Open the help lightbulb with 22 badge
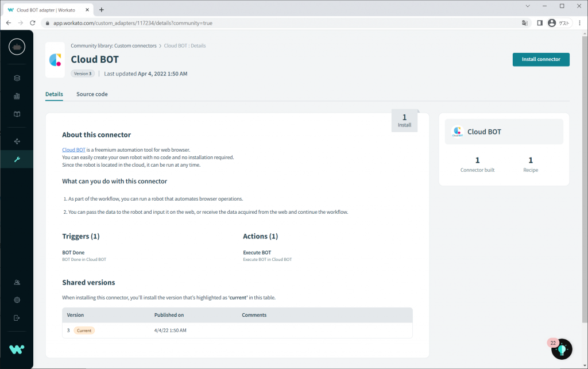 pyautogui.click(x=562, y=349)
